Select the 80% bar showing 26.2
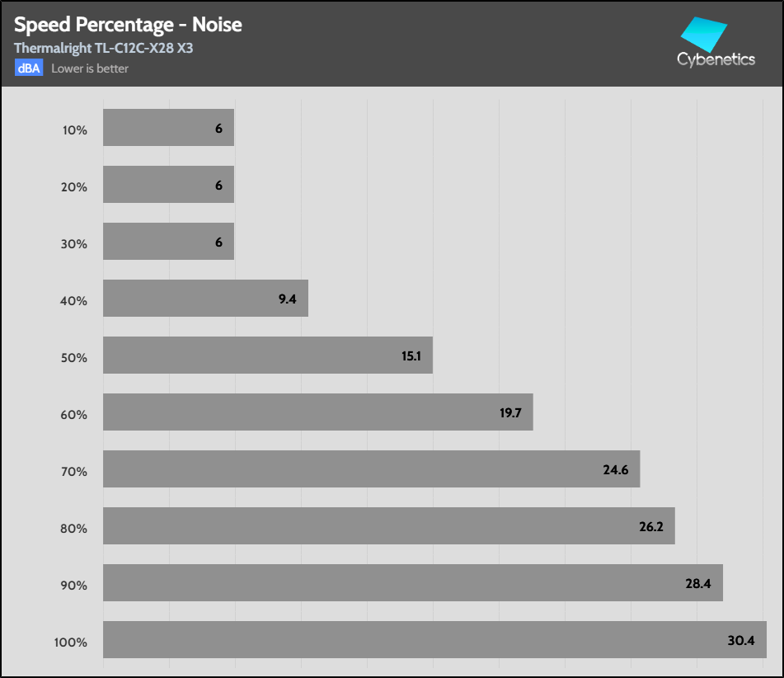Image resolution: width=784 pixels, height=678 pixels. pos(388,526)
